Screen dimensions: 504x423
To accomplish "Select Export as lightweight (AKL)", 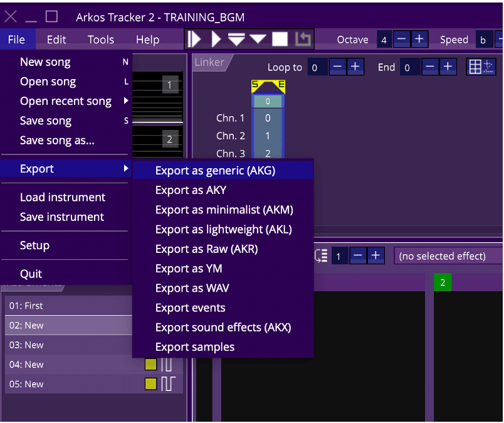I will click(223, 229).
